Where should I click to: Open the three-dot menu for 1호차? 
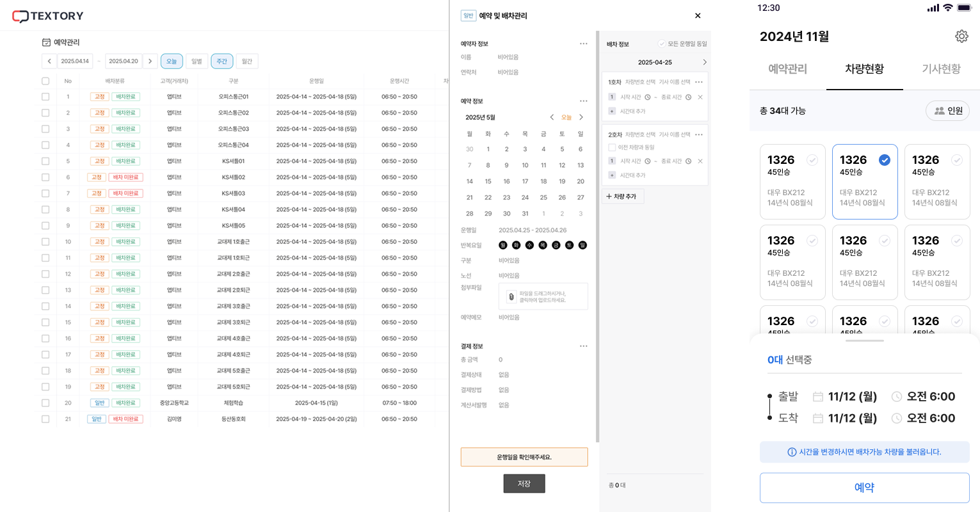699,82
